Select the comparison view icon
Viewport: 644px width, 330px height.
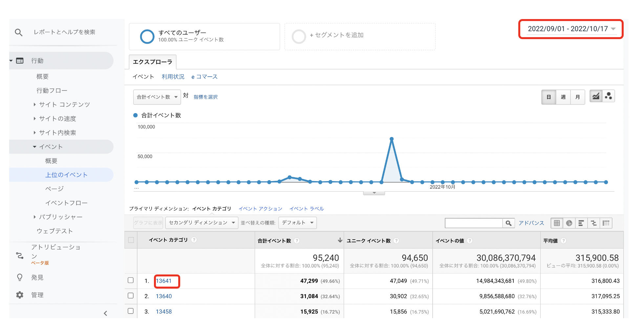tap(593, 223)
